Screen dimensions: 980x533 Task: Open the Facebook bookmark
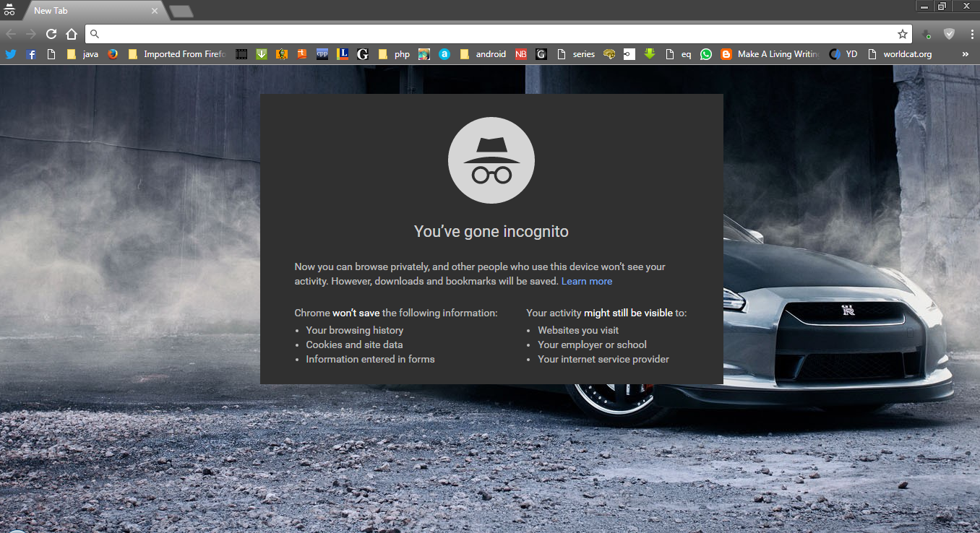[31, 53]
